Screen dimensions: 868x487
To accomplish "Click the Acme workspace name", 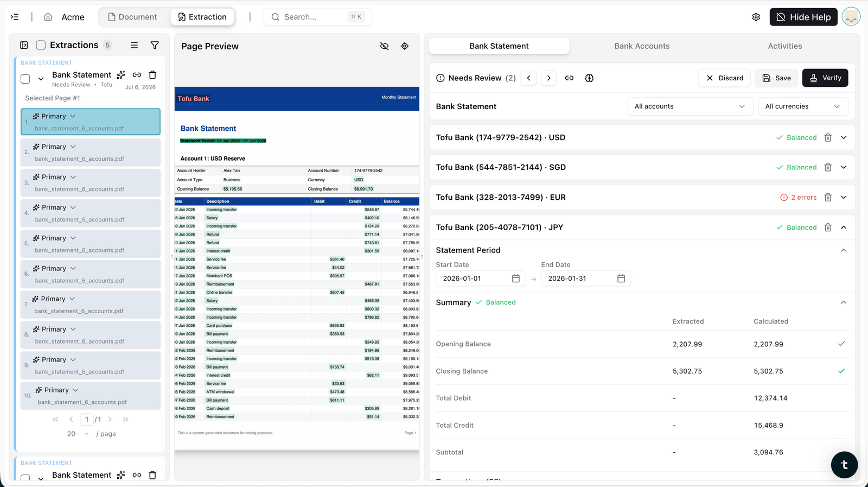I will coord(73,17).
